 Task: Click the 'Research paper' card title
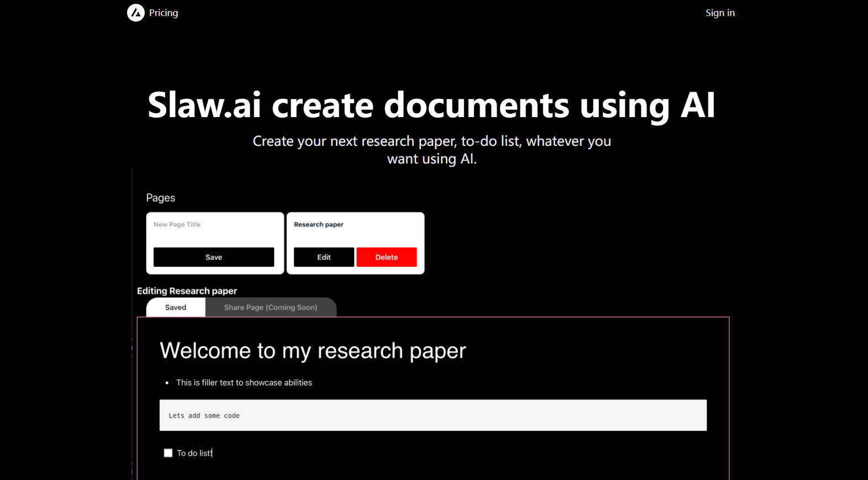coord(319,224)
